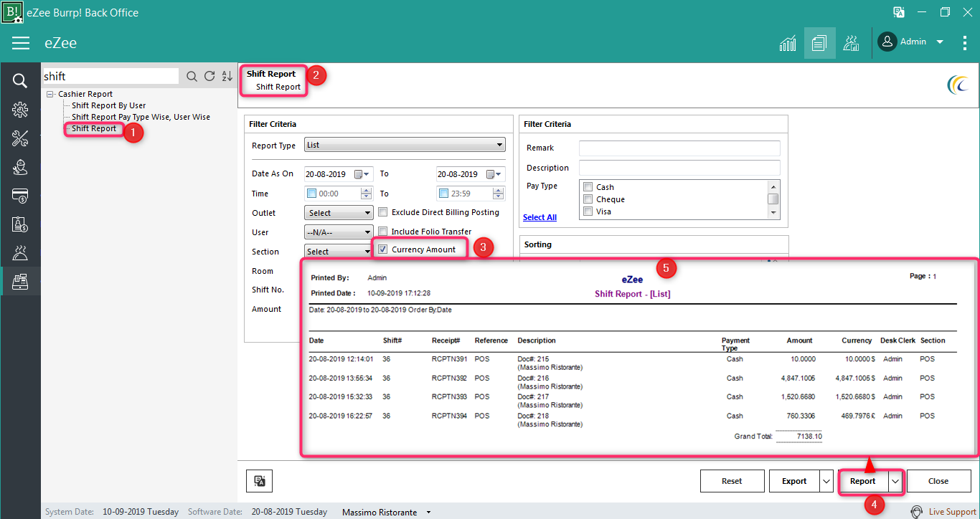Click System Date 10-09-2019 Tuesday
980x519 pixels.
(x=141, y=512)
